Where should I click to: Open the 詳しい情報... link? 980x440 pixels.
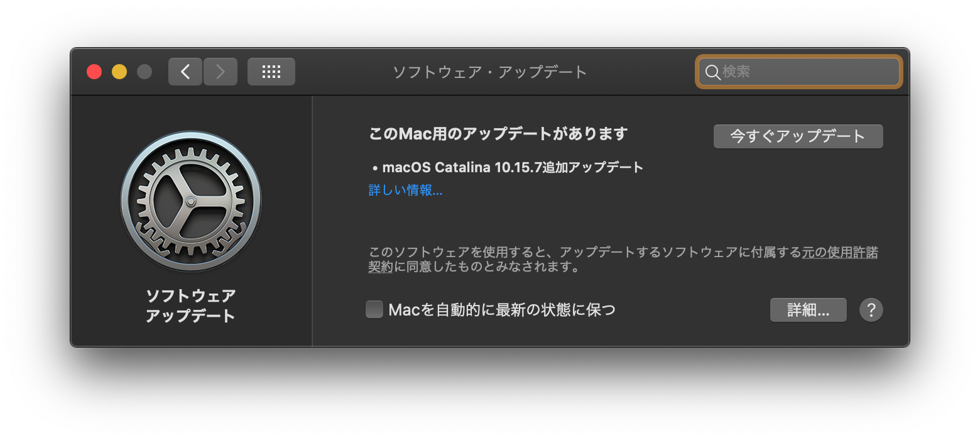tap(405, 190)
